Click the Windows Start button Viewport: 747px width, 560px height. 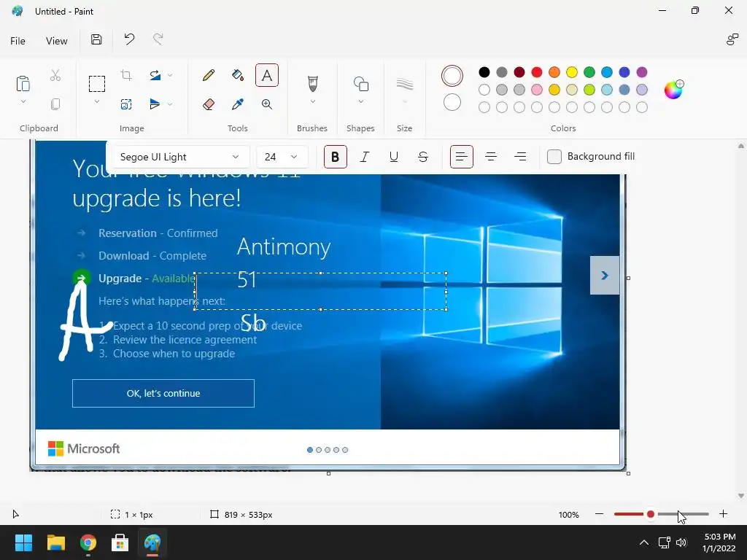(x=23, y=542)
